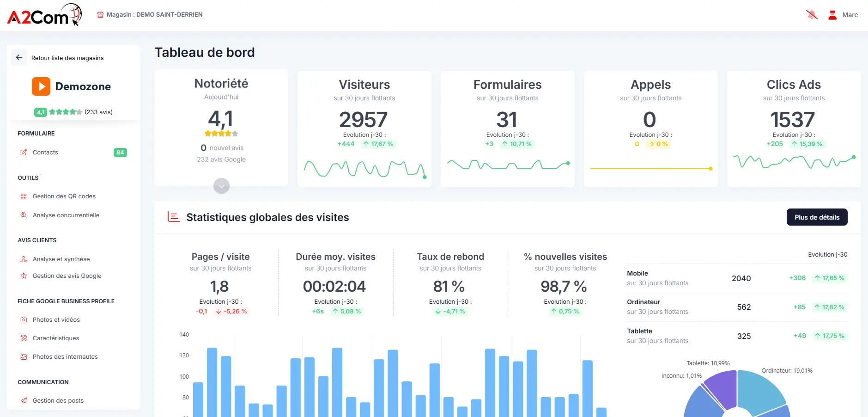This screenshot has width=868, height=417.
Task: Toggle the muted notifications bell
Action: tap(812, 15)
